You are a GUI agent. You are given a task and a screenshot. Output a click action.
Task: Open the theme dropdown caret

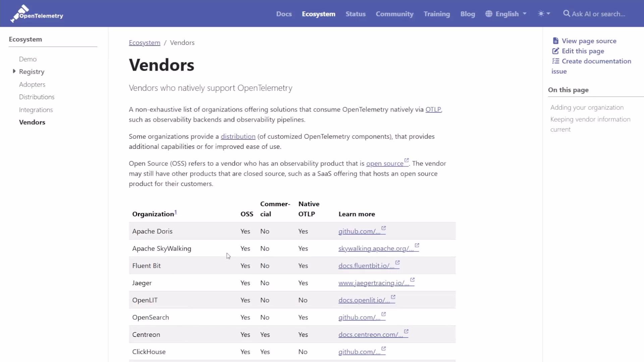tap(548, 14)
